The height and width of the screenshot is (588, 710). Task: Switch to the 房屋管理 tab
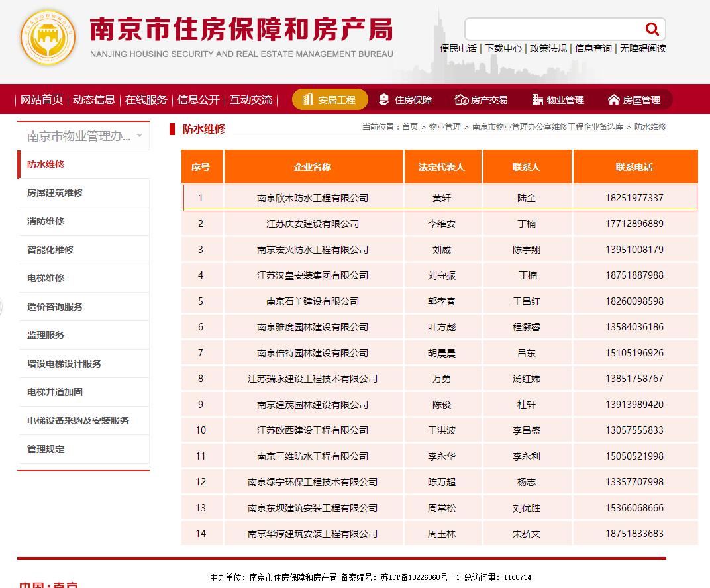[634, 99]
